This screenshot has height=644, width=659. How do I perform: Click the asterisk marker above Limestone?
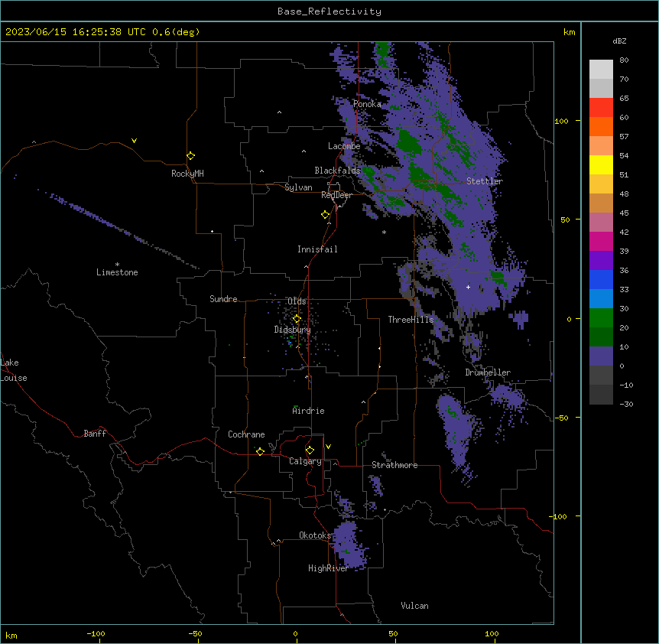click(117, 265)
